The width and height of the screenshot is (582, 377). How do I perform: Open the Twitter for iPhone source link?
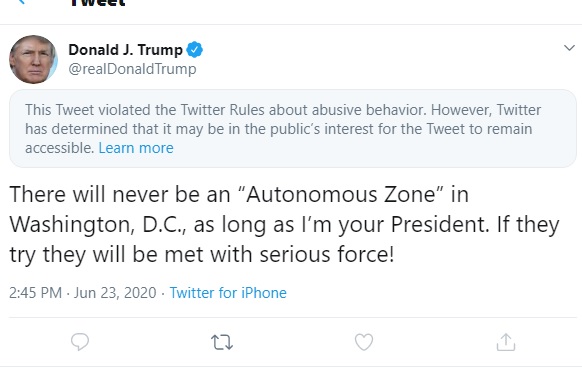(x=228, y=293)
